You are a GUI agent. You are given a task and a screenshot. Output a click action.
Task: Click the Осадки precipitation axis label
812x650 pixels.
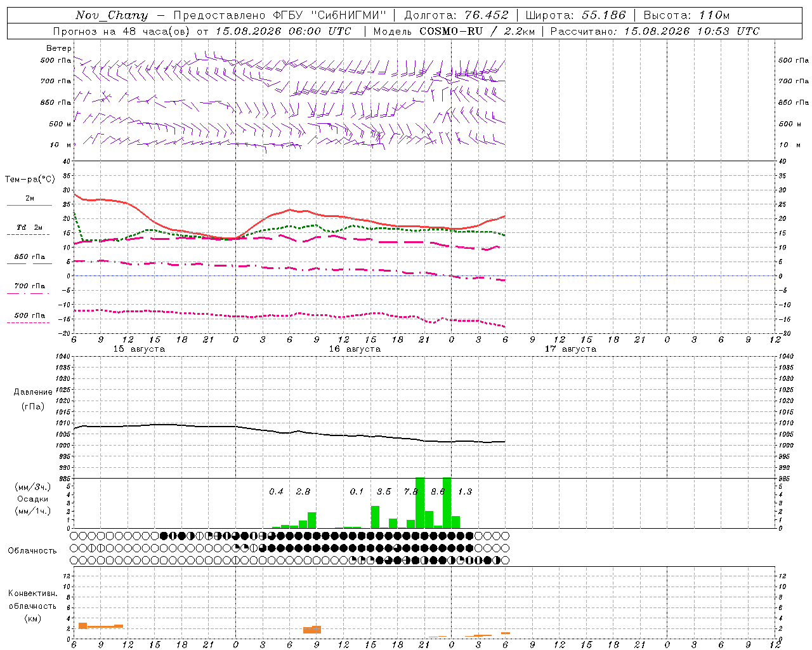33,499
